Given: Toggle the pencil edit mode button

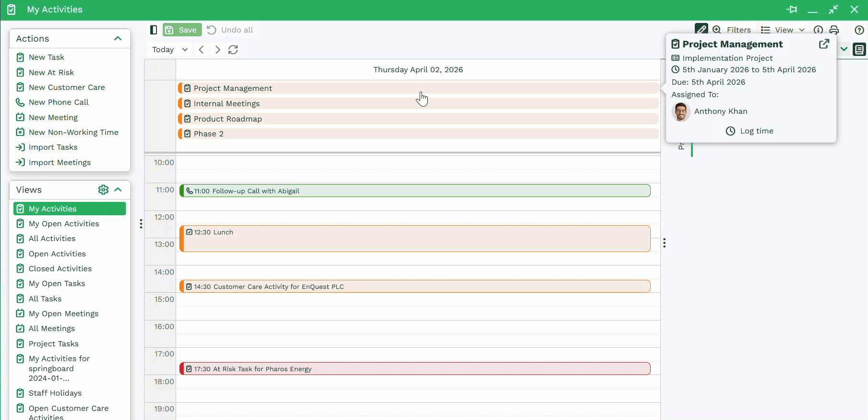Looking at the screenshot, I should 701,29.
